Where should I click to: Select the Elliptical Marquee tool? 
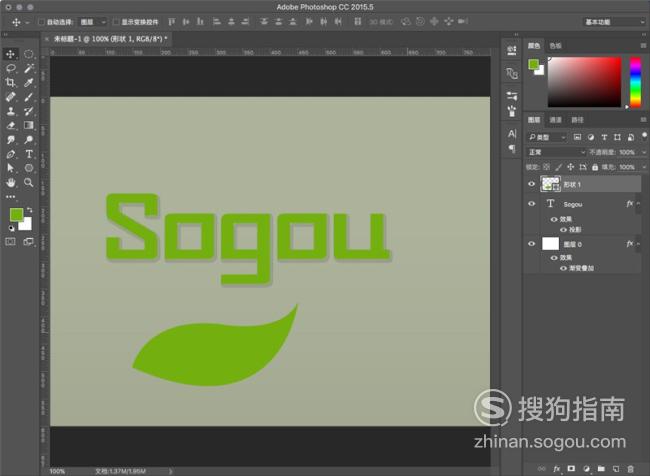pyautogui.click(x=29, y=54)
